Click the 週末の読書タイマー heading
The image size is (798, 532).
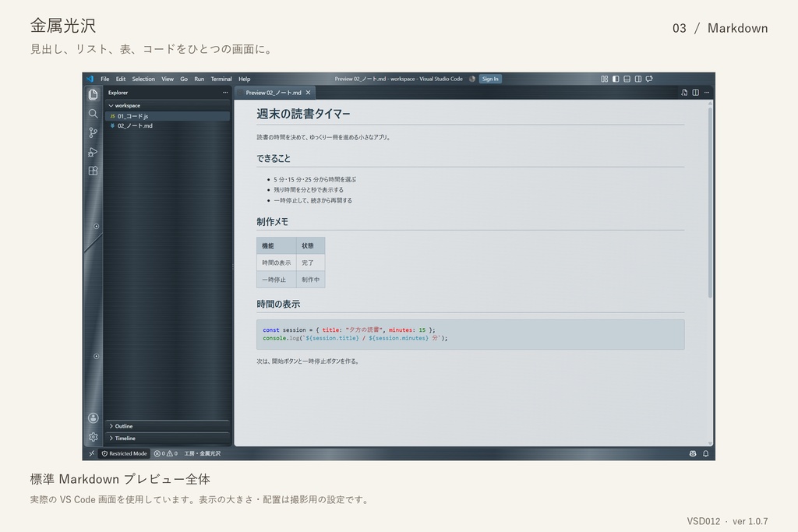pyautogui.click(x=303, y=114)
